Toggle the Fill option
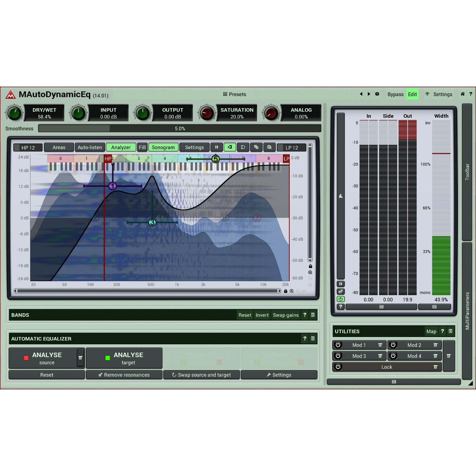476x476 pixels. [142, 147]
